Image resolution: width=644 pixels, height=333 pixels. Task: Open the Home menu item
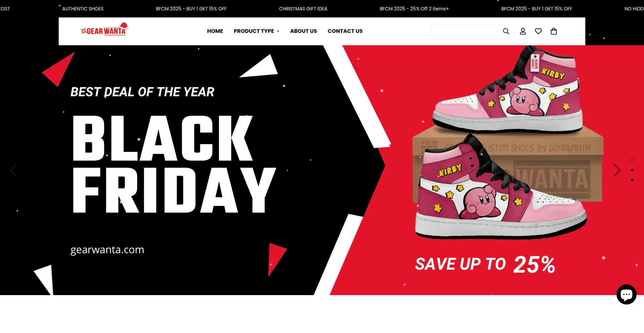[x=215, y=31]
